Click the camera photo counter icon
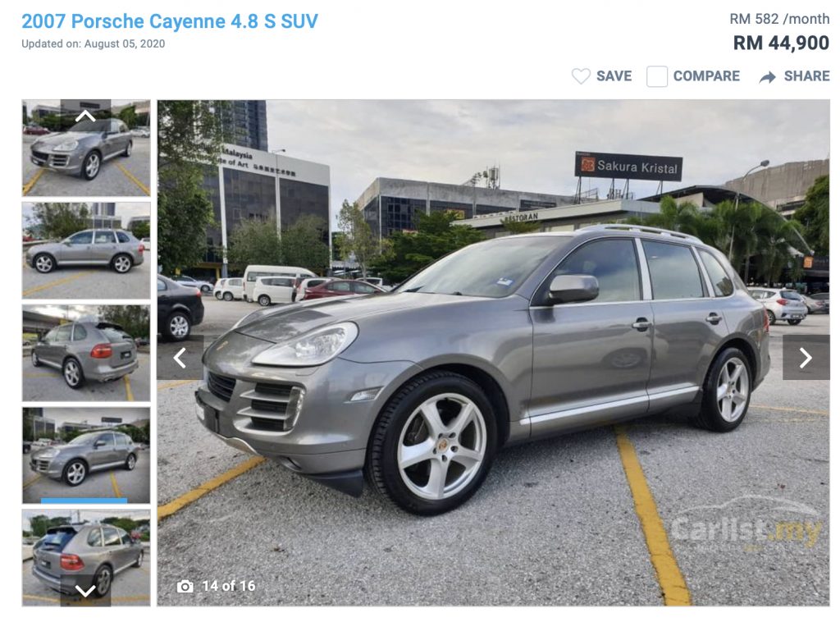840x622 pixels. click(x=185, y=586)
